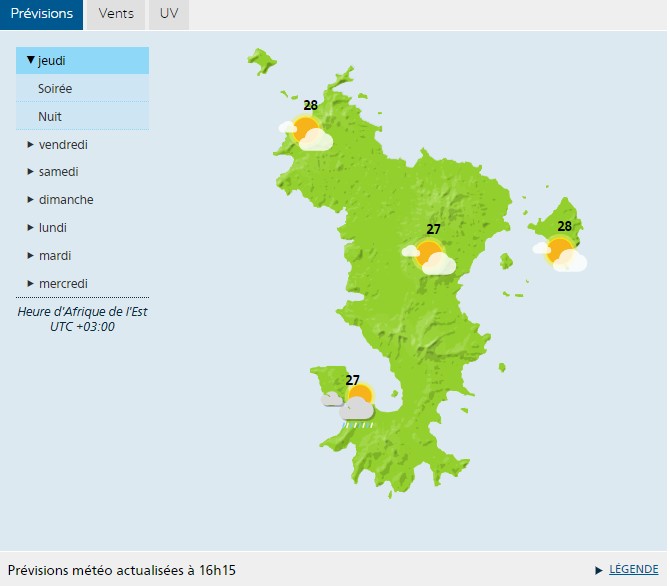This screenshot has width=670, height=586.
Task: Click 'Prévisions météo actualisées à 16h15' text
Action: (122, 570)
